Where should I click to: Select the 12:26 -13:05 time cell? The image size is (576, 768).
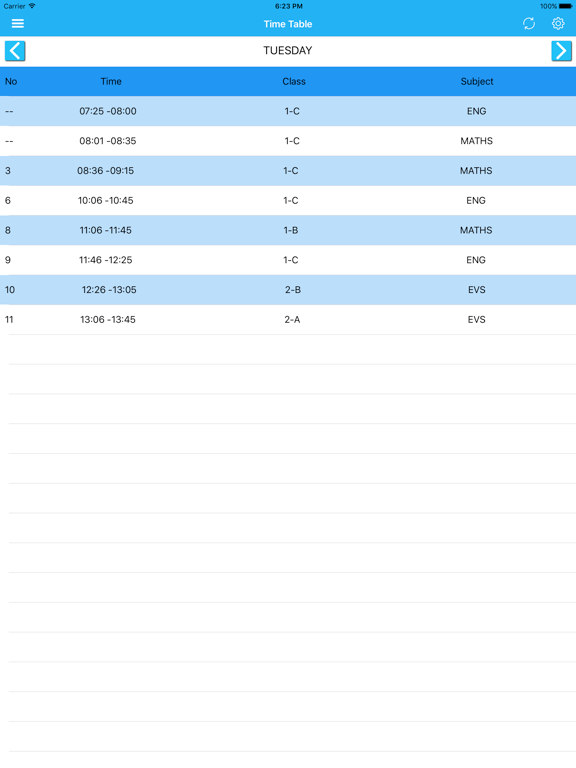(109, 290)
